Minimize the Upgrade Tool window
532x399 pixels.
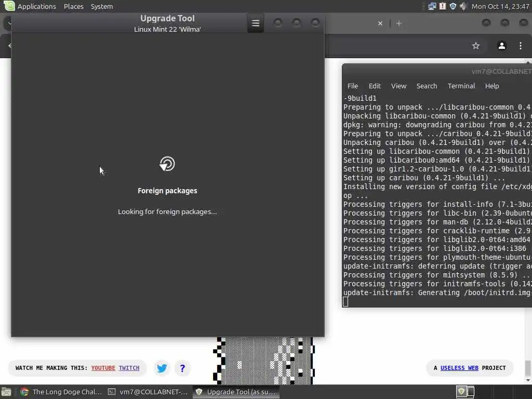coord(278,23)
